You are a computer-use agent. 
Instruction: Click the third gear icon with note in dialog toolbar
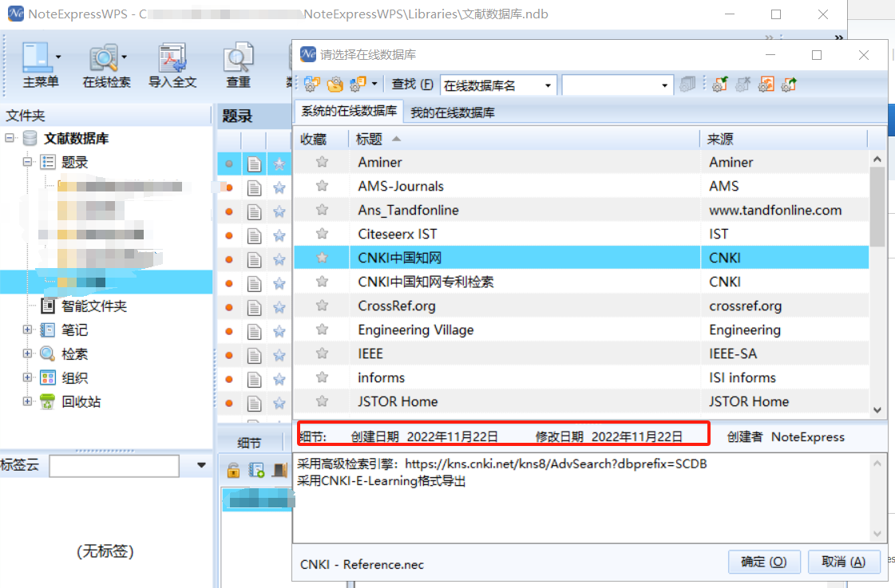(x=358, y=85)
